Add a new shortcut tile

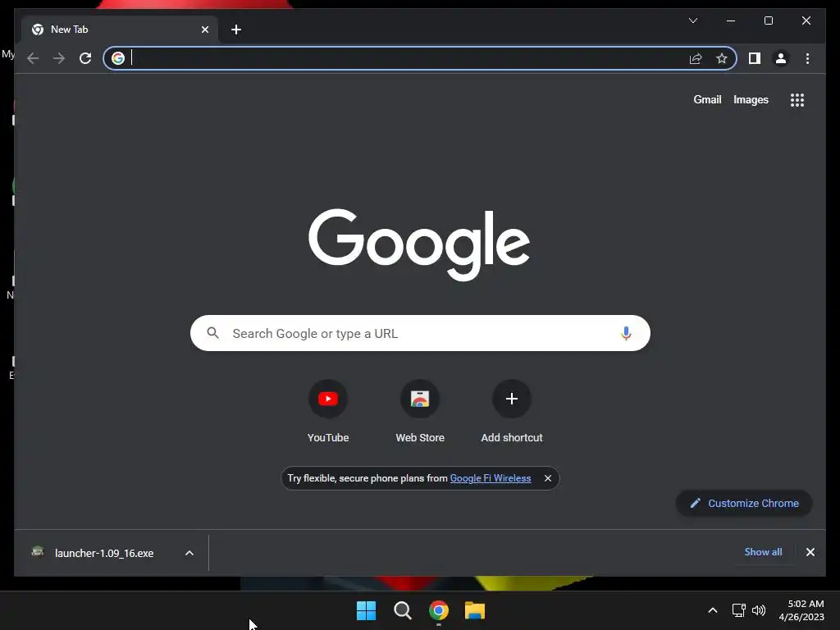click(512, 412)
